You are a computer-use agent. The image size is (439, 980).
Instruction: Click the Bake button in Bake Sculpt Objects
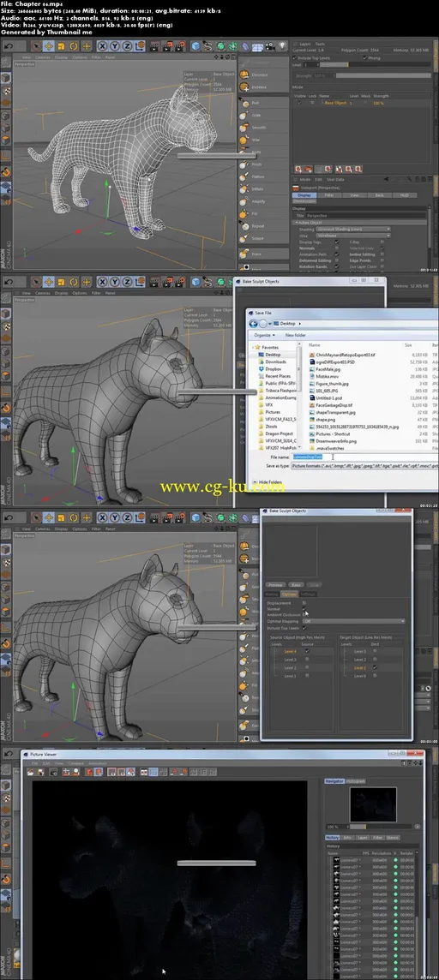tap(296, 585)
